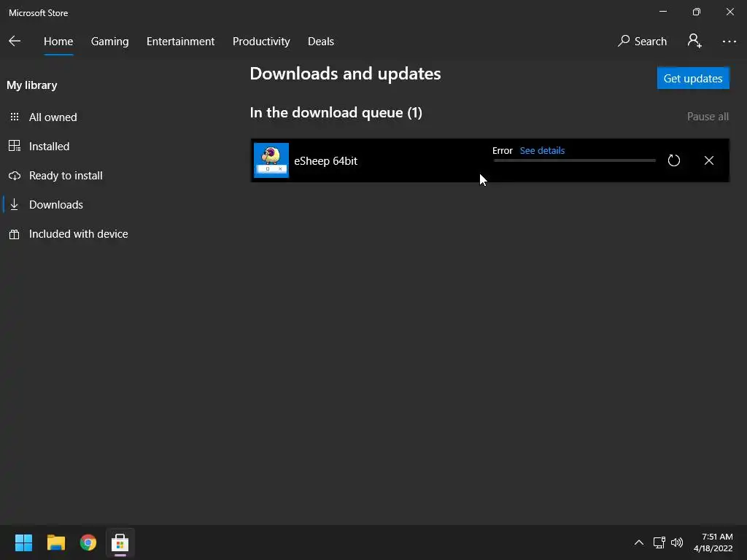Open the See details error link

point(542,150)
